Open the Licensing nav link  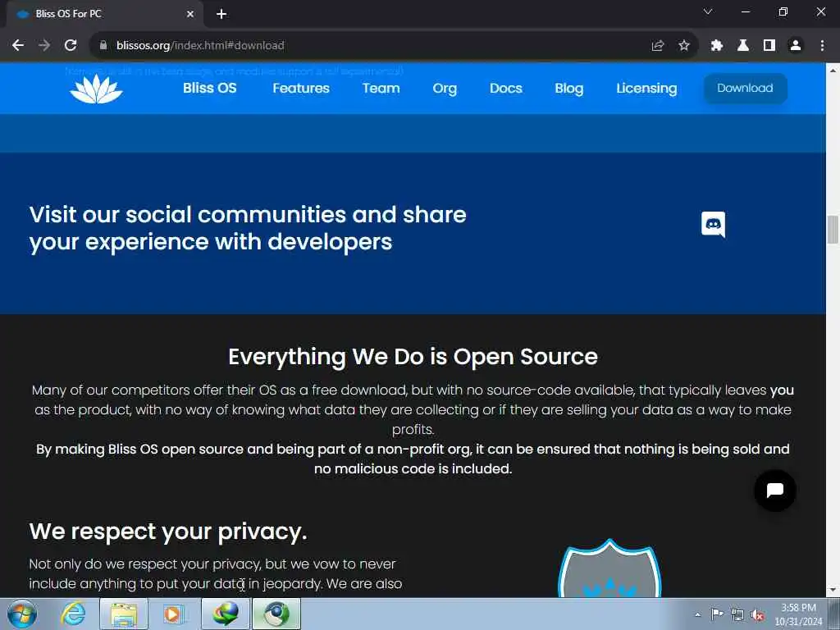(646, 89)
